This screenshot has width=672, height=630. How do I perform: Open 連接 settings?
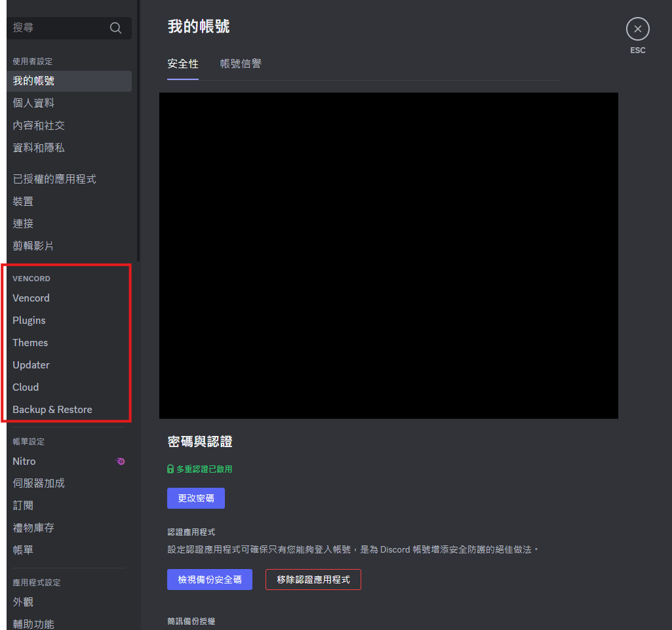pos(69,224)
